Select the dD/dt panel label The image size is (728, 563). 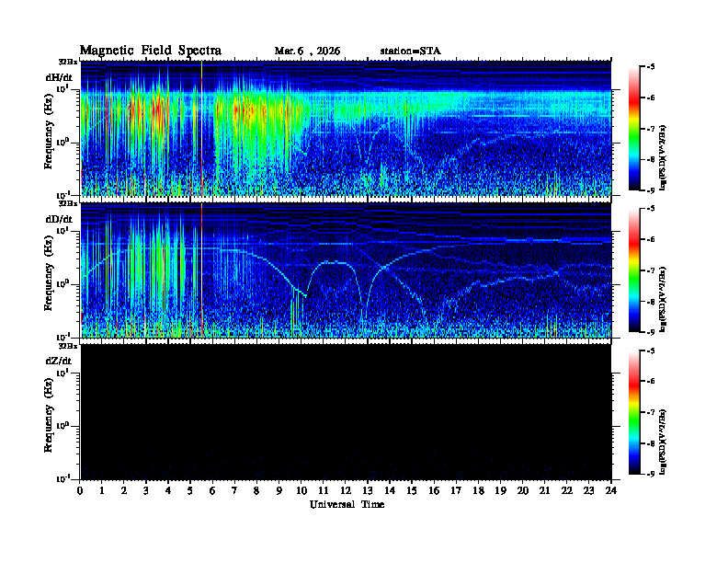pyautogui.click(x=59, y=219)
